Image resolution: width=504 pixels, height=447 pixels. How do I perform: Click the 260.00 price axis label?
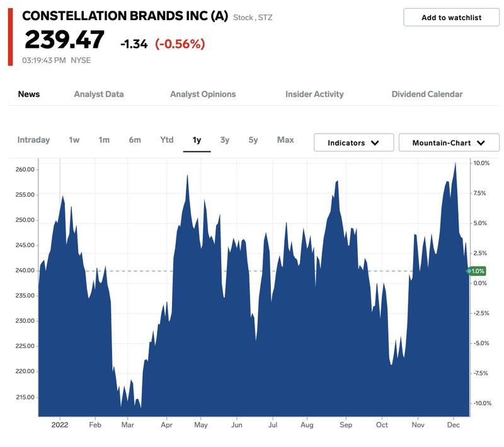[25, 170]
